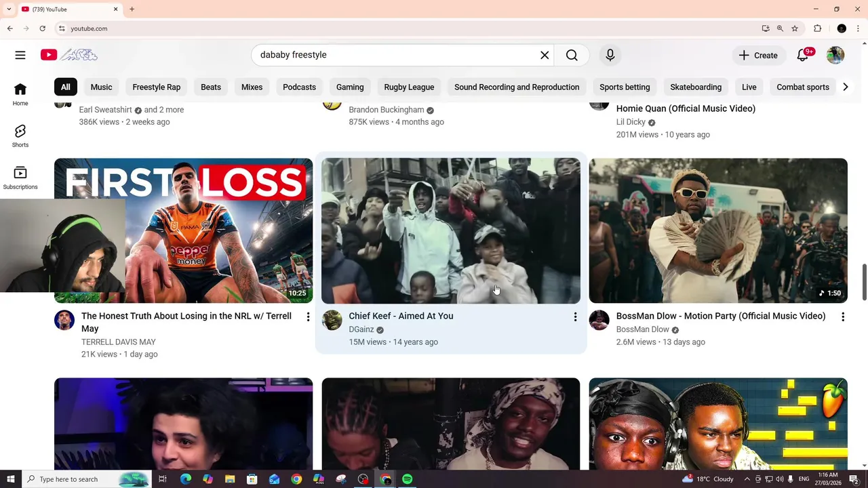Open the account avatar menu

click(x=835, y=55)
